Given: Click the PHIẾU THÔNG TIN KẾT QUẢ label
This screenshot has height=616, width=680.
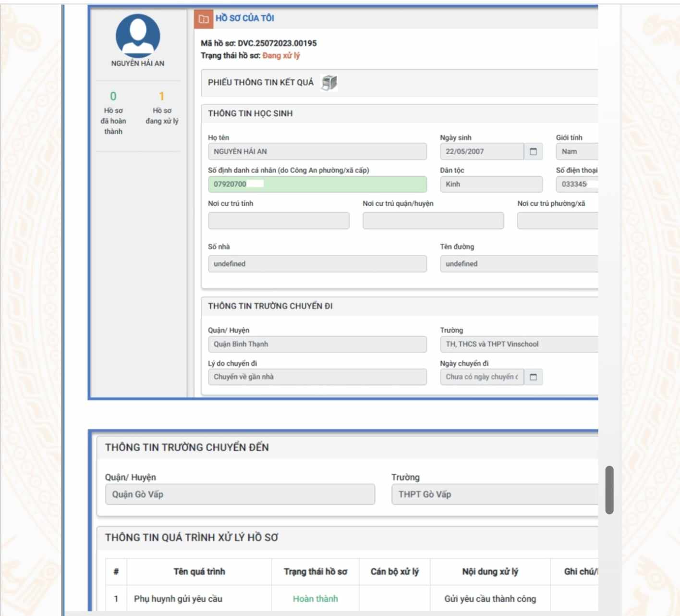Looking at the screenshot, I should tap(261, 83).
